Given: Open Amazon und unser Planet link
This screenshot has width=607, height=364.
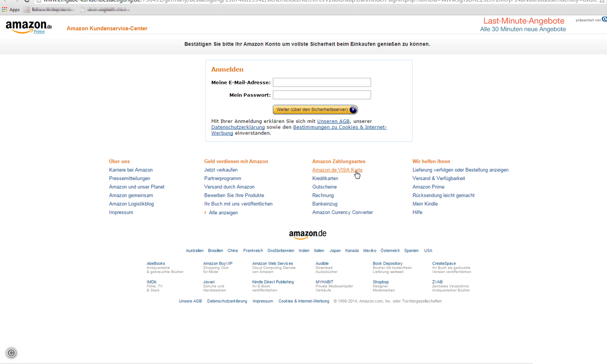Looking at the screenshot, I should tap(137, 187).
